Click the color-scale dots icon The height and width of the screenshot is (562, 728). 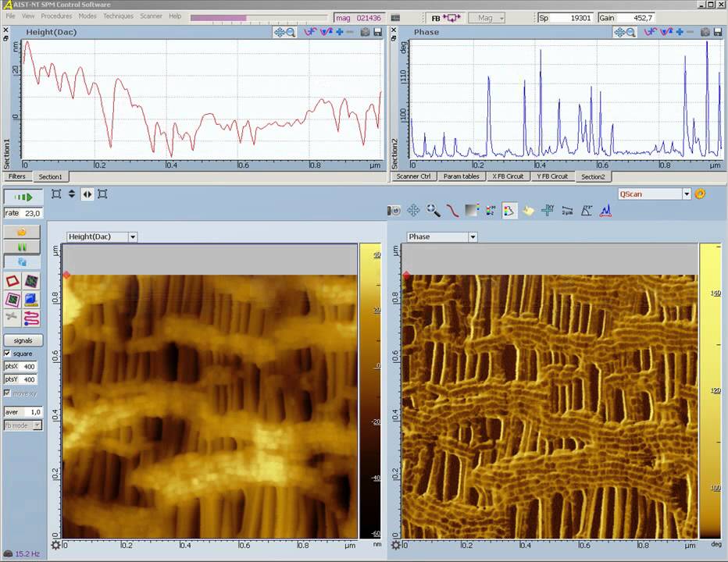[x=491, y=211]
